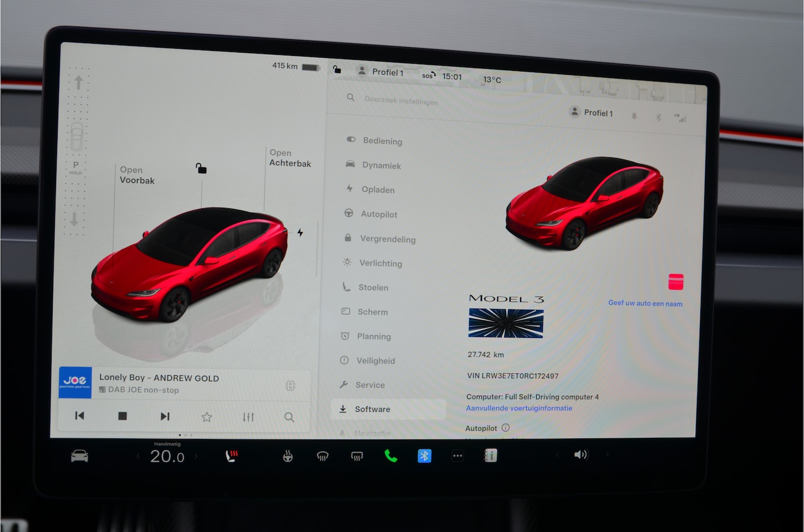Activate the steering wheel heater
Viewport: 804px width, 532px height.
pyautogui.click(x=288, y=456)
